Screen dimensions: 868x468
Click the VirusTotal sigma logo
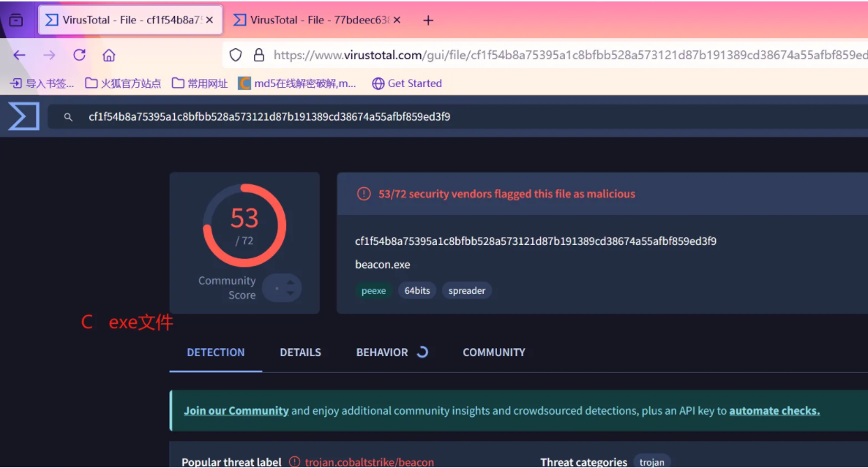coord(24,117)
